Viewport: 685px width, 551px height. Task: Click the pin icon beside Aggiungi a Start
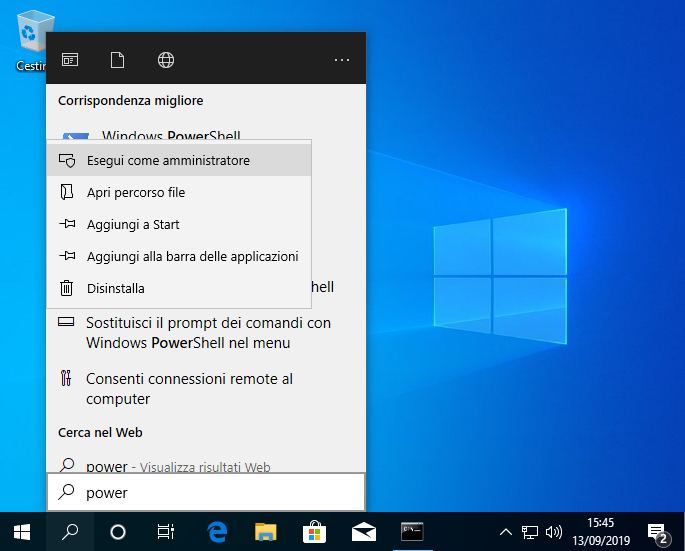(67, 224)
